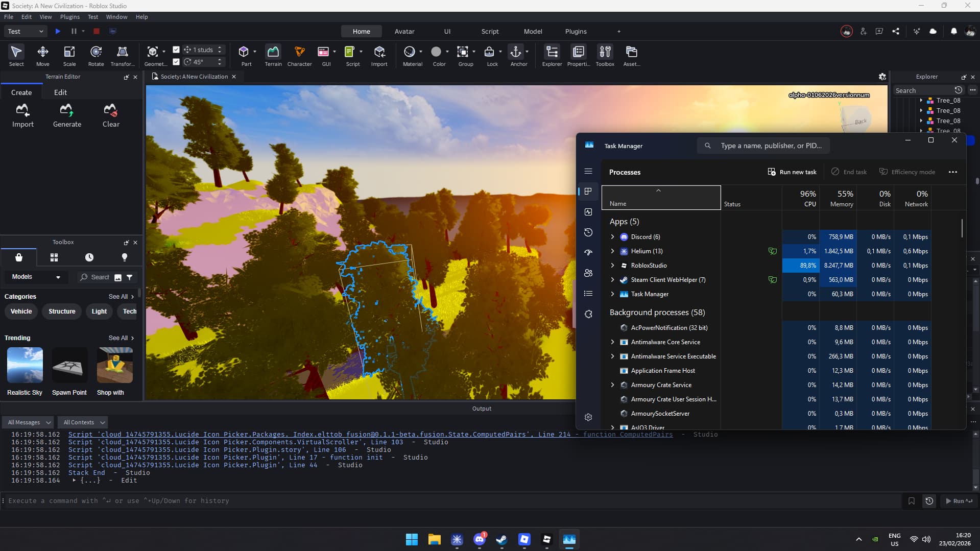Click the Realistic Sky thumbnail
Screen dimensions: 980x551
(x=25, y=365)
